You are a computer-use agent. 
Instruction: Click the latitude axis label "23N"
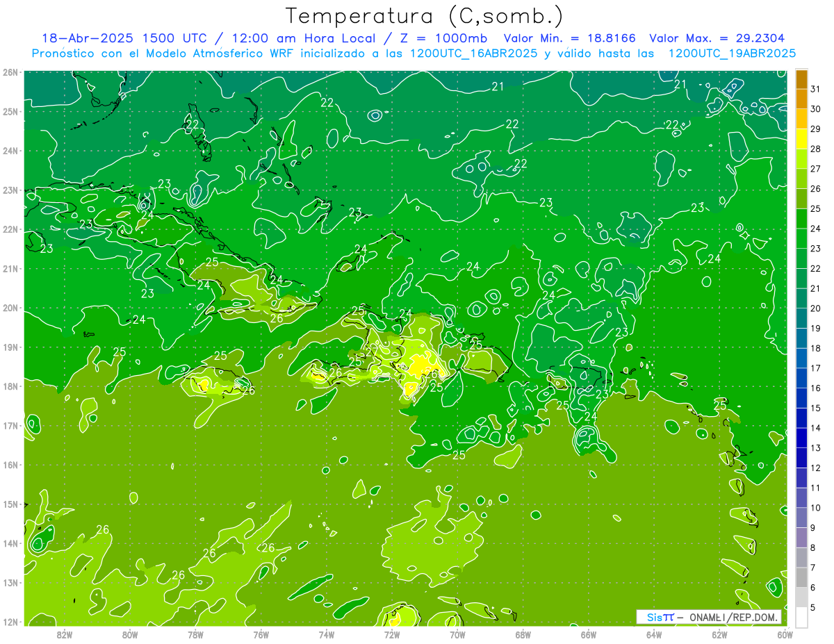(10, 190)
